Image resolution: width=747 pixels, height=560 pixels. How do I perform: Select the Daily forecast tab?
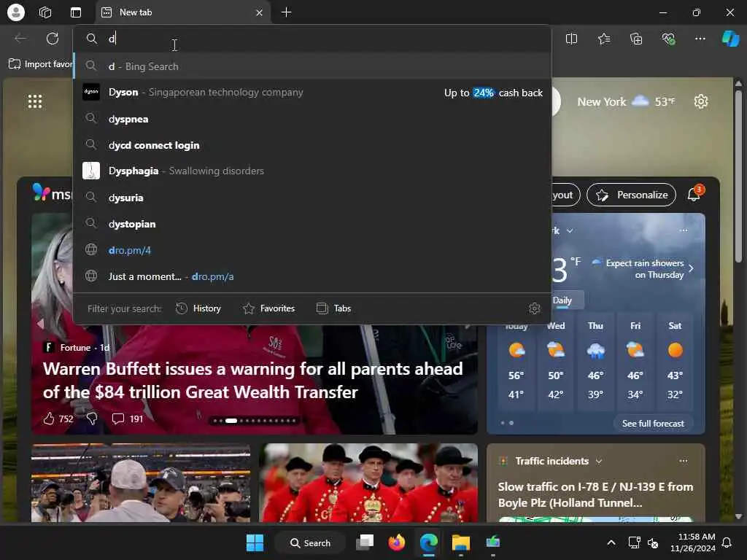pyautogui.click(x=562, y=300)
